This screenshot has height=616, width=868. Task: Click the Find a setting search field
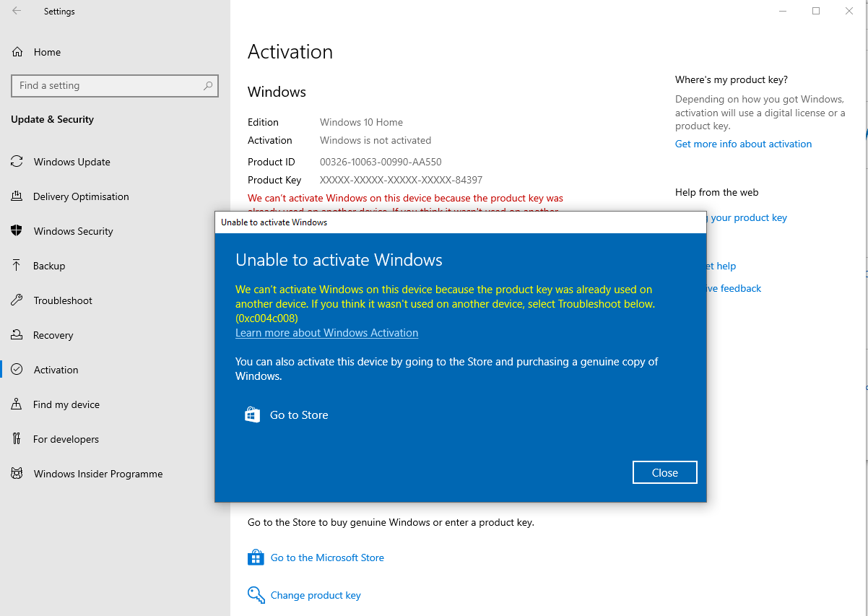(x=115, y=85)
